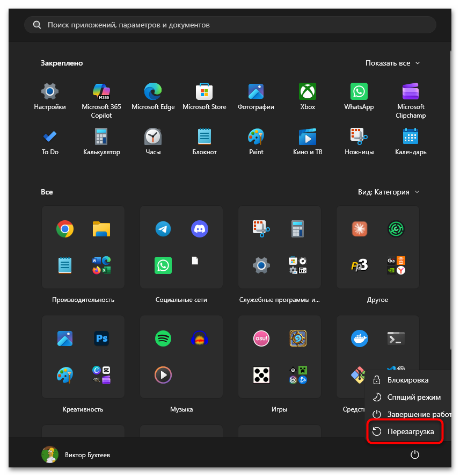The width and height of the screenshot is (460, 476).
Task: Open File Explorer in Производительность category
Action: [x=101, y=229]
